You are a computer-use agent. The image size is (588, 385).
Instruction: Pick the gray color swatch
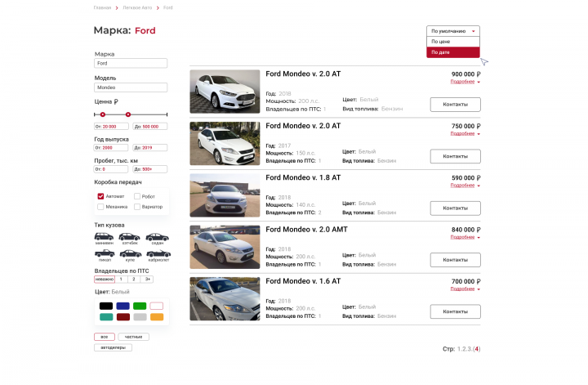tap(140, 317)
